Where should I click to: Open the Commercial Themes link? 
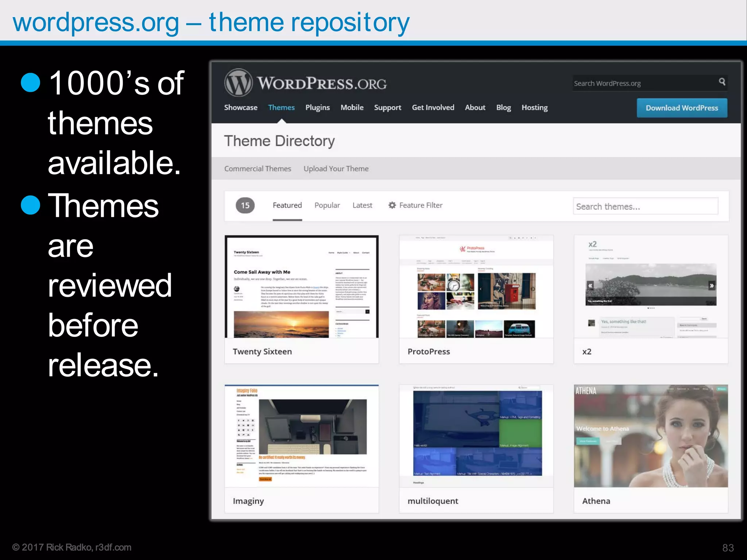pyautogui.click(x=258, y=169)
